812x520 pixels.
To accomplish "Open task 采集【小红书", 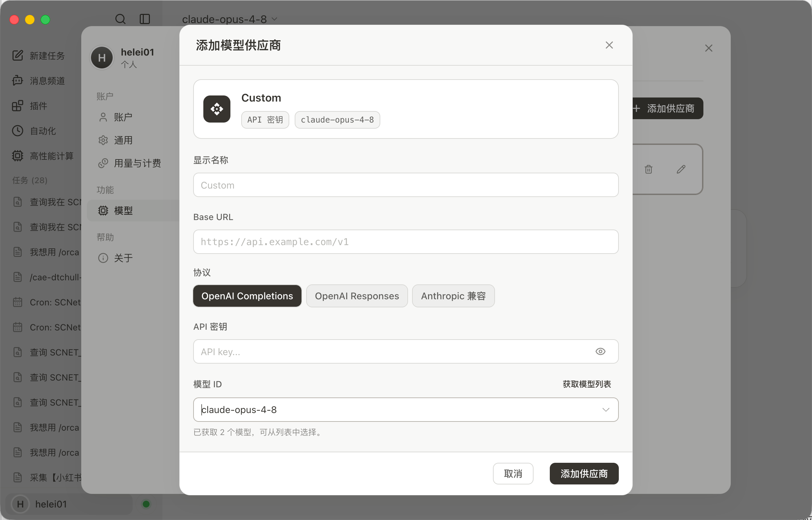I will (x=47, y=477).
